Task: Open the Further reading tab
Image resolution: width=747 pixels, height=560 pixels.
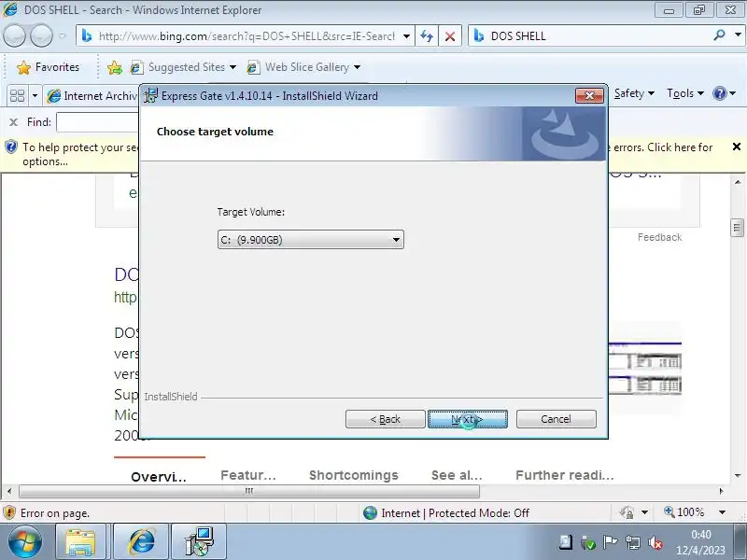Action: click(x=565, y=475)
